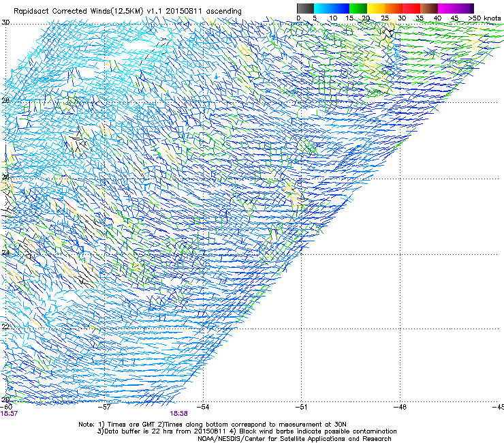Click the NOAA/NESDIS credit line
The height and width of the screenshot is (443, 504).
pos(294,439)
